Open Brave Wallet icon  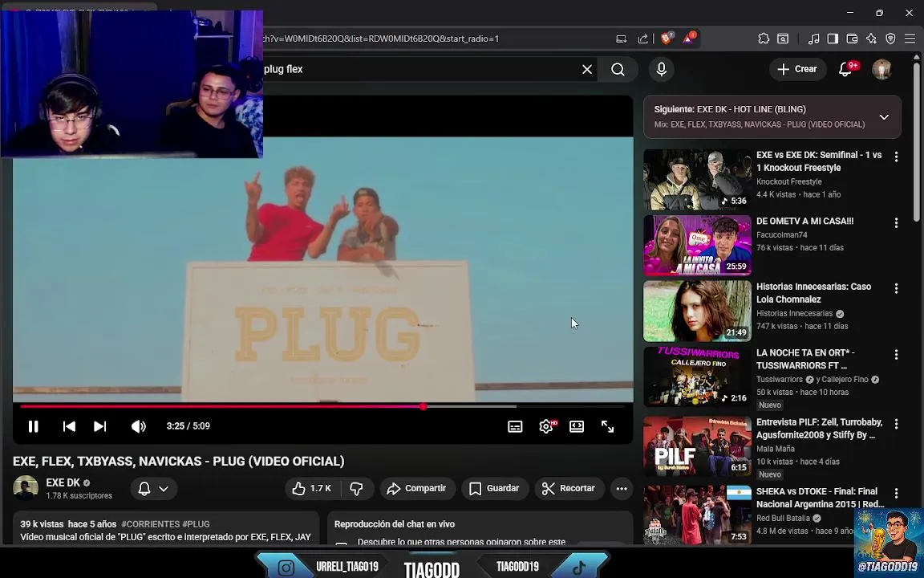(852, 39)
